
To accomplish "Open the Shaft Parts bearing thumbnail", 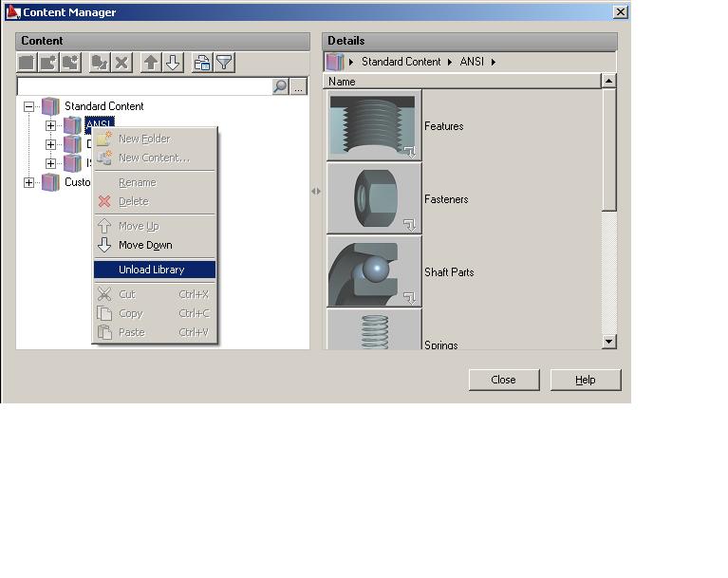I will point(374,271).
